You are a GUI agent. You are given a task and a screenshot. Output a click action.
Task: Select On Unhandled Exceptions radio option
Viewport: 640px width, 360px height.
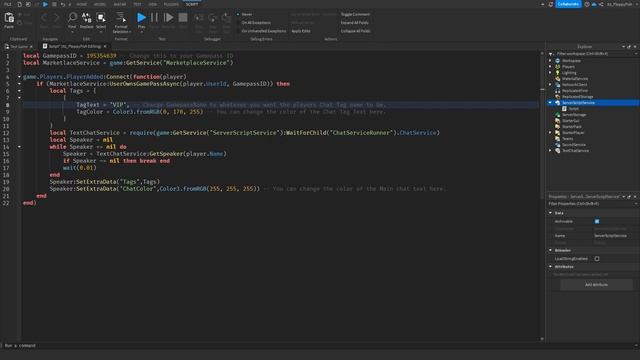click(x=238, y=31)
